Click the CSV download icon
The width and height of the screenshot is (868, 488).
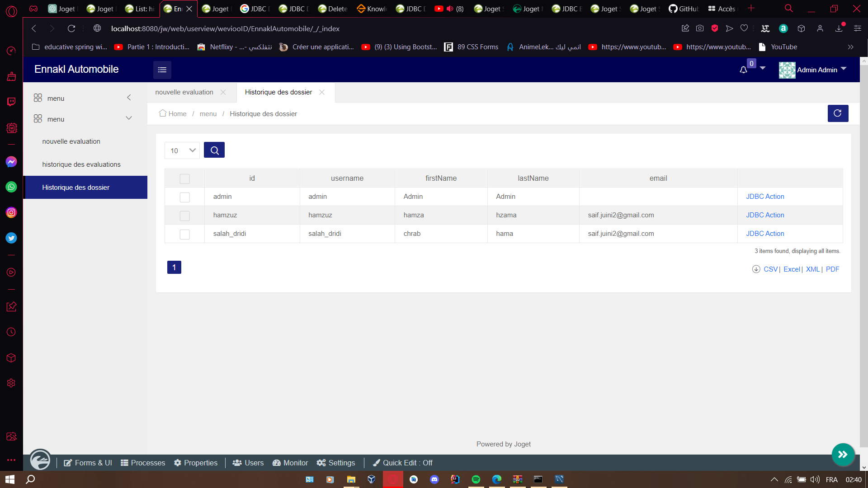756,269
